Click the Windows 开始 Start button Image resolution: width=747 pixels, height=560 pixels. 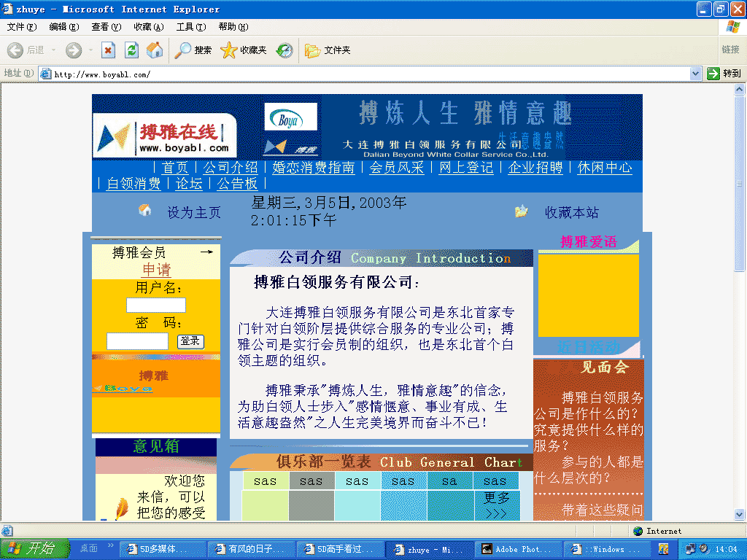click(x=34, y=549)
